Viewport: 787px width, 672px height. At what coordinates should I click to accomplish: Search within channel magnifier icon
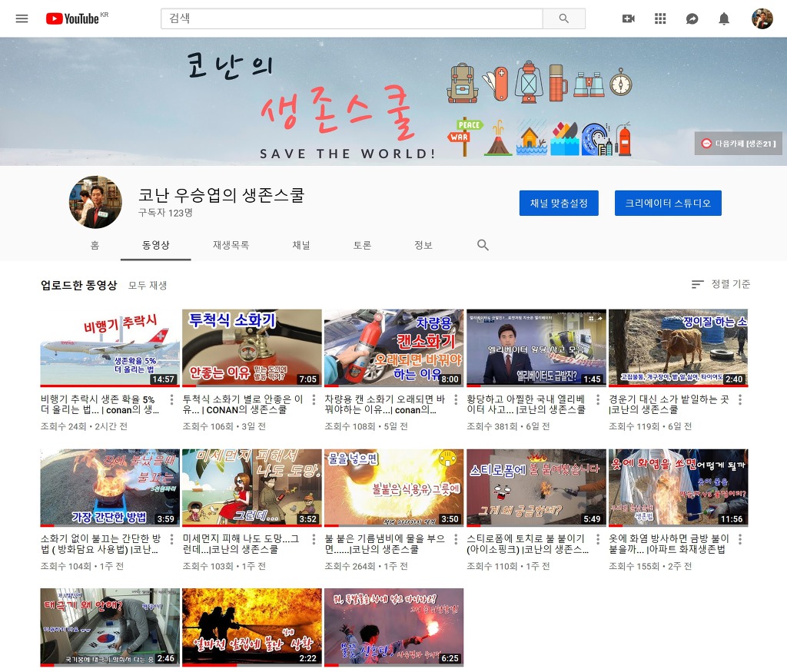483,245
